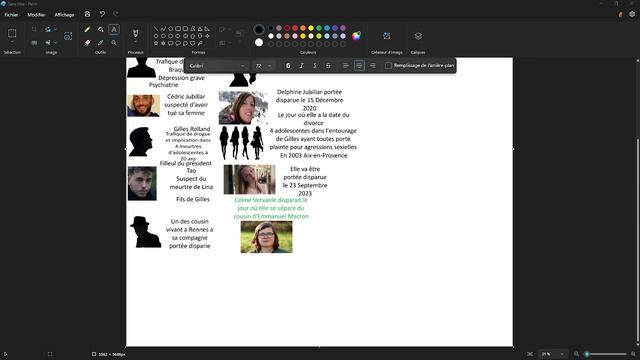Align text to the right
640x360 pixels.
pos(373,65)
